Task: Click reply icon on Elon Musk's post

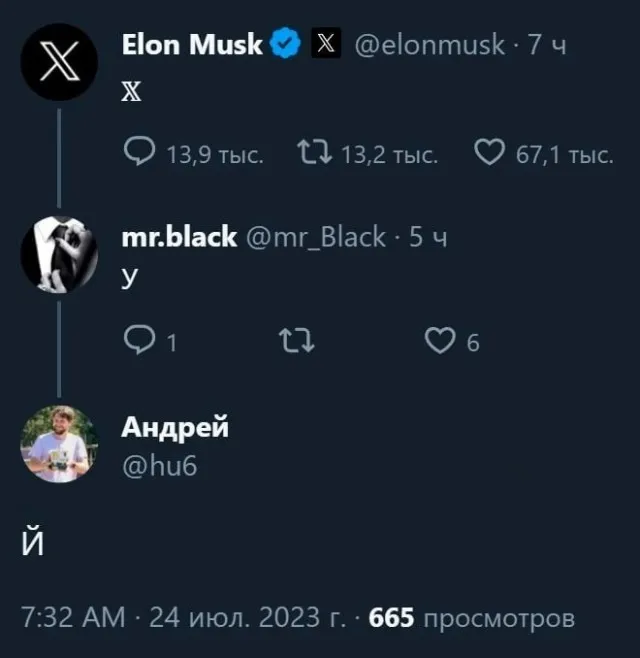Action: (137, 154)
